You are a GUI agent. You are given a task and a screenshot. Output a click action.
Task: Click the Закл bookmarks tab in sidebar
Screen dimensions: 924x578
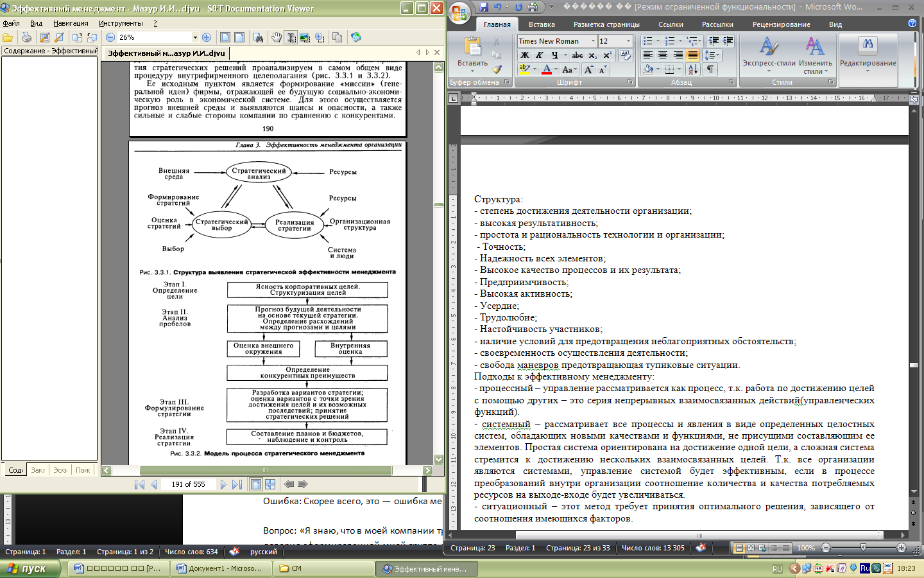click(38, 470)
